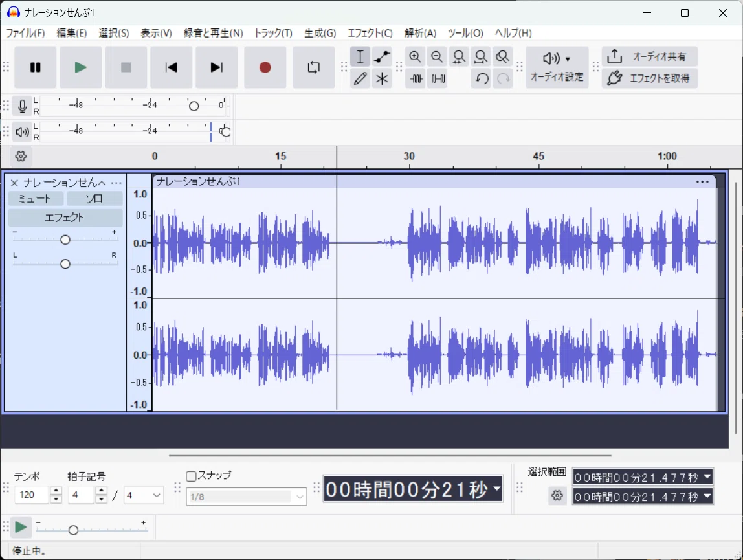Screen dimensions: 743x560
Task: Skip to start of the project
Action: click(171, 67)
